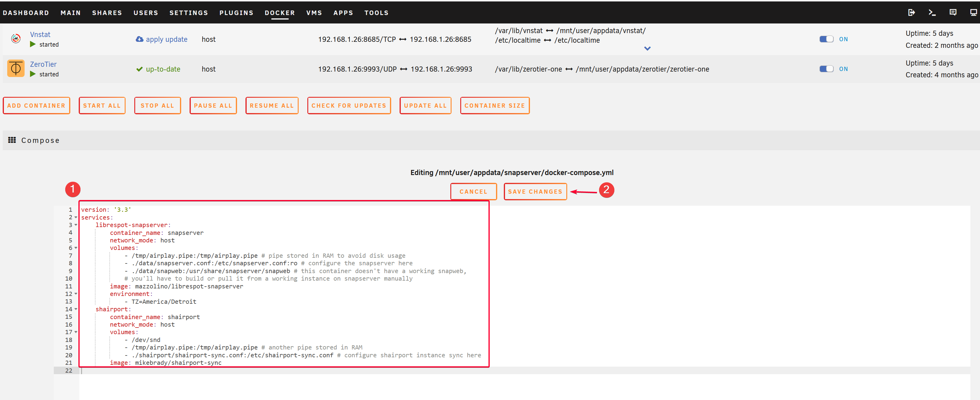The width and height of the screenshot is (980, 400).
Task: Open the feedback icon in top bar
Action: [953, 13]
